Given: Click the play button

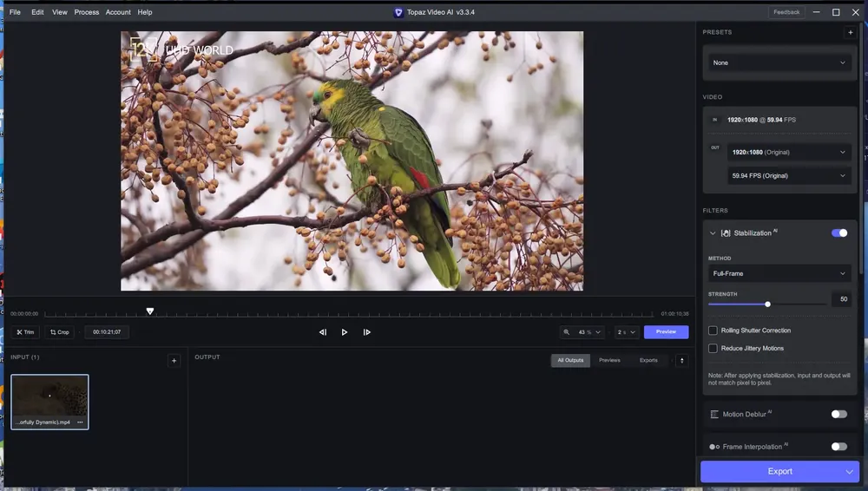Looking at the screenshot, I should click(x=345, y=332).
